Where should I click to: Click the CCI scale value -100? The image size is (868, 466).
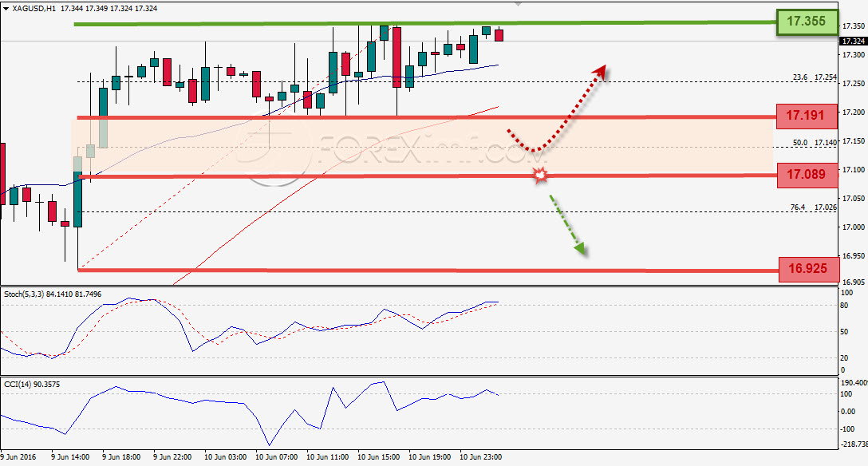pos(848,429)
